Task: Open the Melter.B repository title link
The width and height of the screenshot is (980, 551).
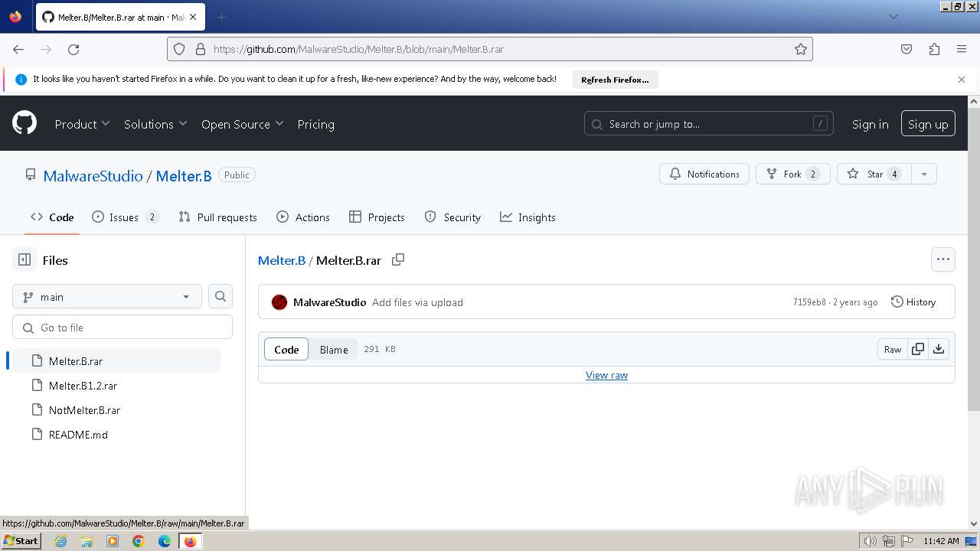Action: [x=184, y=175]
